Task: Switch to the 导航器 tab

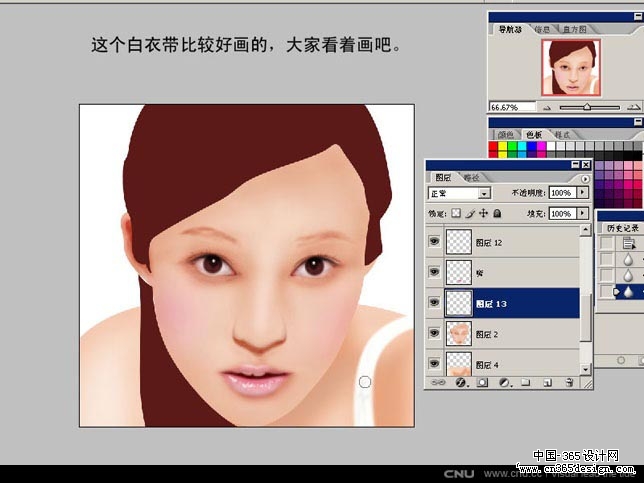Action: 510,30
